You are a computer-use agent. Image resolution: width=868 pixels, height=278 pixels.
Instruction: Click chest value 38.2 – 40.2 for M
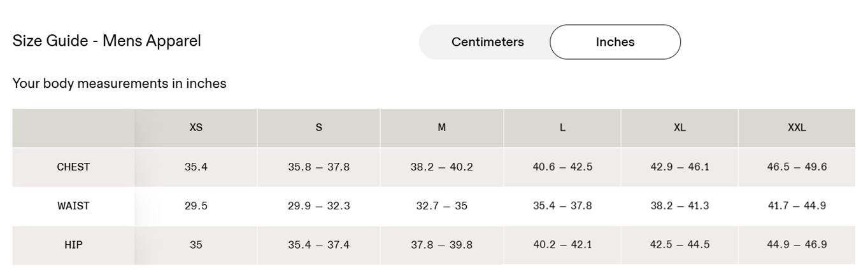click(441, 167)
